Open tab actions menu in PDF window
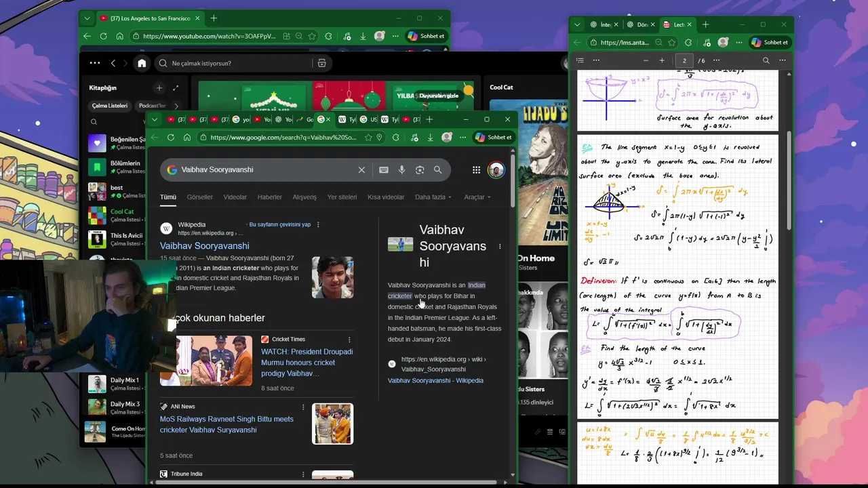 pos(577,24)
